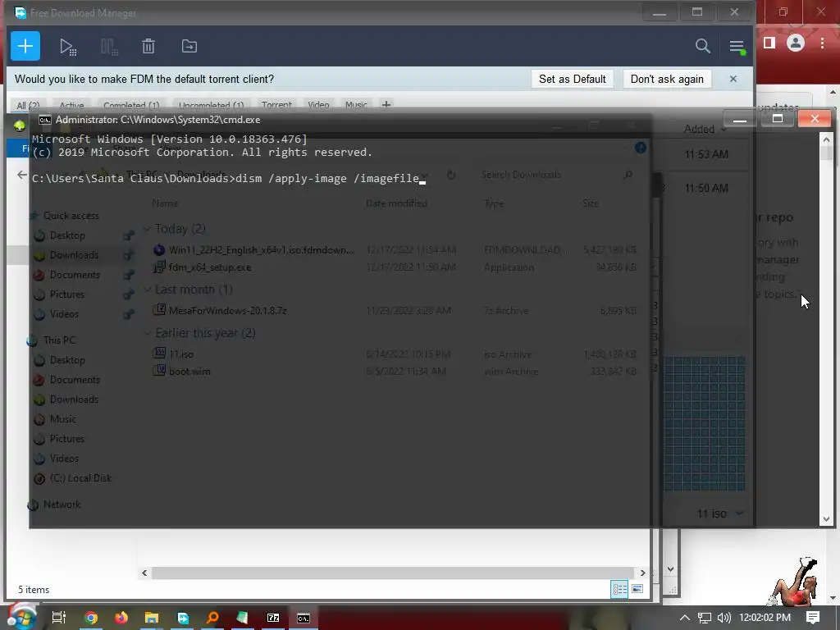Open Free Download Manager taskbar icon
Screen dimensions: 840x630
(183, 618)
